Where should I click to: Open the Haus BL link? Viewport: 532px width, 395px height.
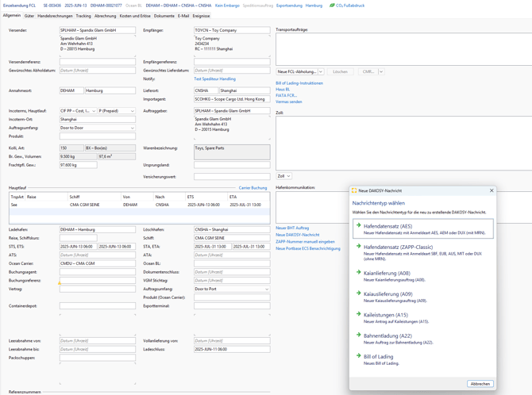pos(283,89)
